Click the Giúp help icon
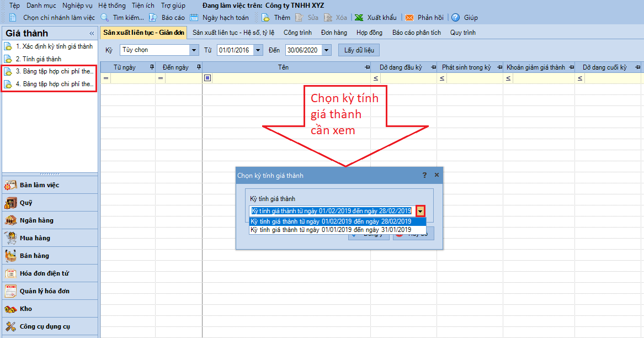 (x=455, y=18)
